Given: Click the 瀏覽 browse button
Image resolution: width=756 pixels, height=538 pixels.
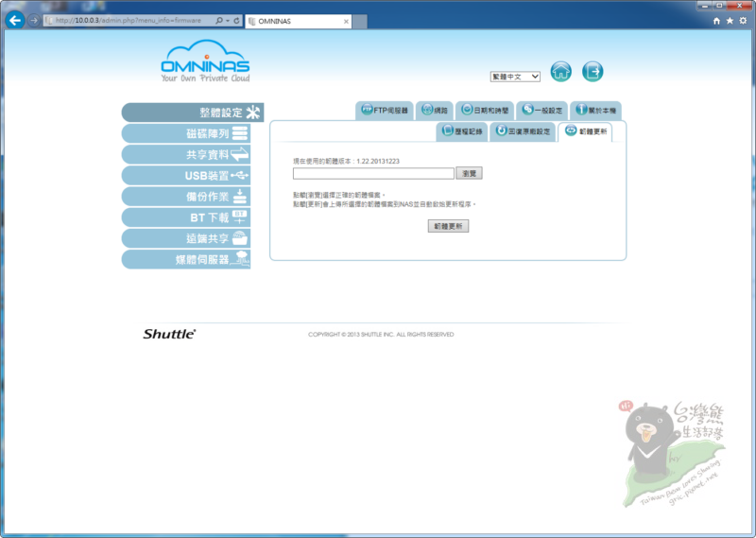Looking at the screenshot, I should [x=469, y=173].
